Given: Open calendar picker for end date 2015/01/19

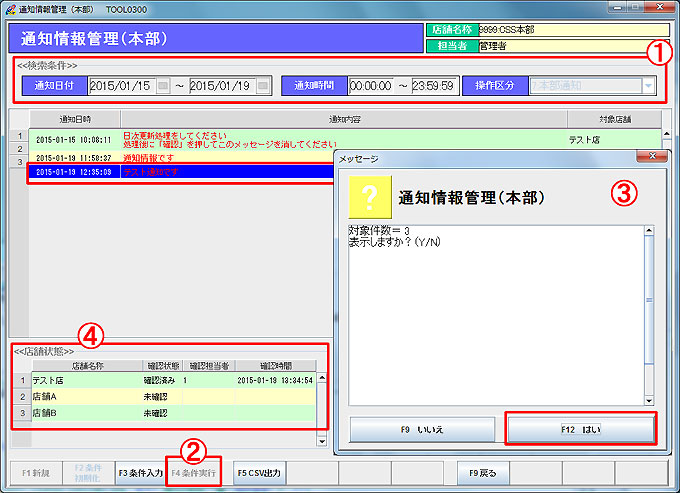Looking at the screenshot, I should point(264,86).
